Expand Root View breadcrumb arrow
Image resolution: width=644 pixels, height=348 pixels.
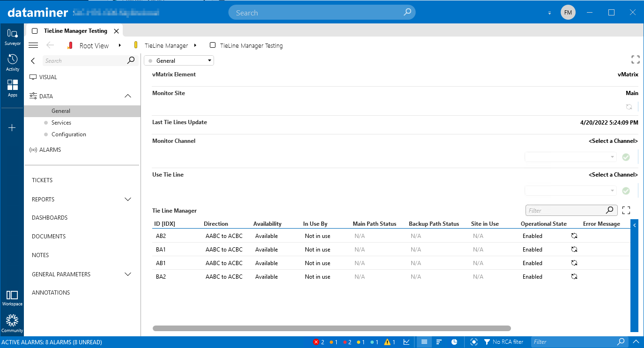(120, 45)
